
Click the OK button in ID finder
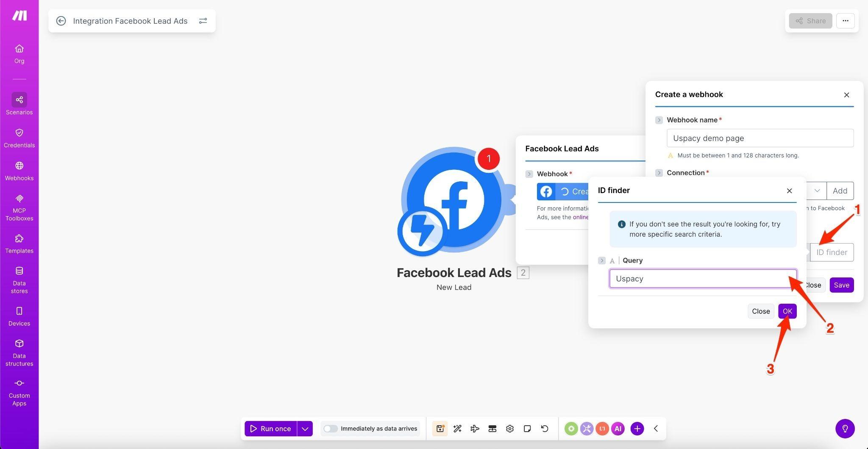point(787,311)
